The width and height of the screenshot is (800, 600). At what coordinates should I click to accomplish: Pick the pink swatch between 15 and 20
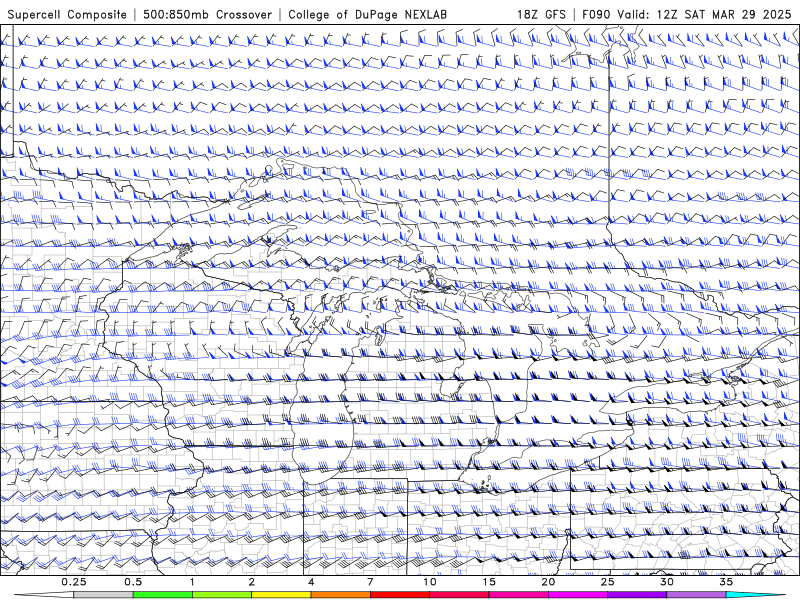click(518, 595)
